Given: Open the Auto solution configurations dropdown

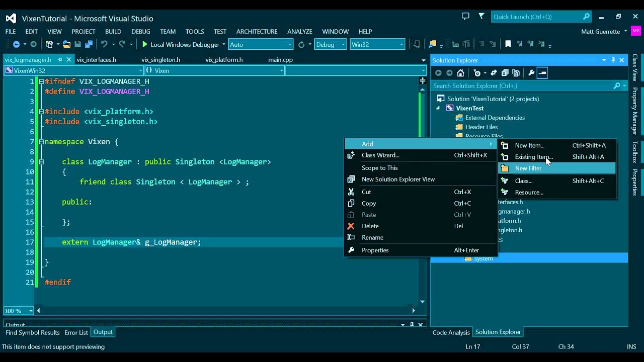Looking at the screenshot, I should (x=261, y=44).
